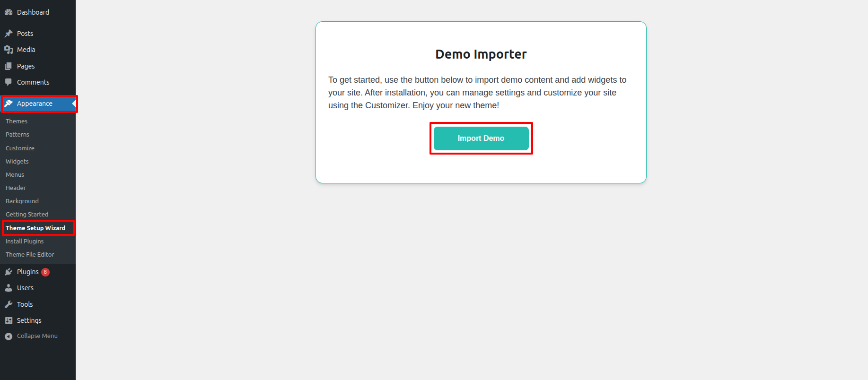Click the Pages document icon
868x380 pixels.
(x=9, y=66)
